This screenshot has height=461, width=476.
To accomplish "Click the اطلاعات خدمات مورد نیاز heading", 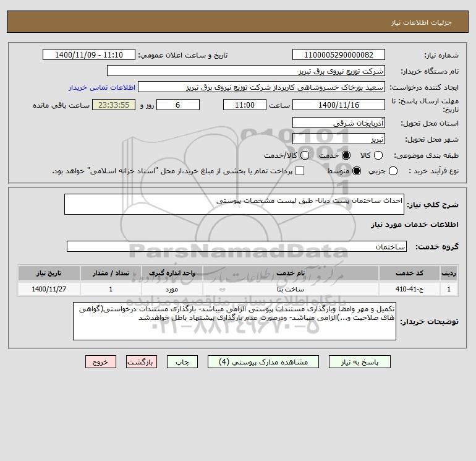I will click(x=415, y=225).
